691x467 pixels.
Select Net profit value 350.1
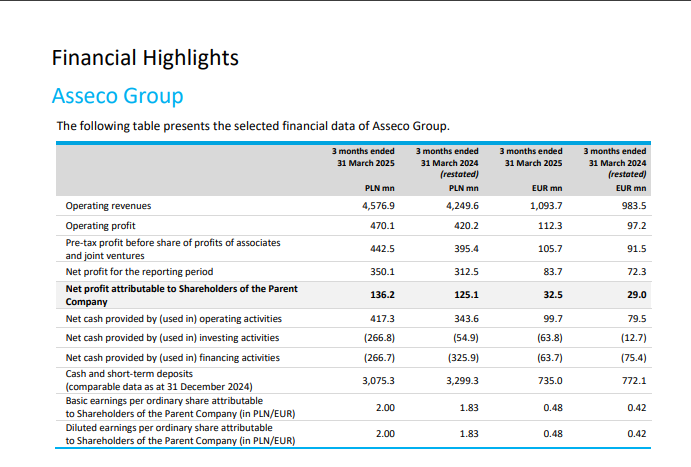[x=382, y=272]
